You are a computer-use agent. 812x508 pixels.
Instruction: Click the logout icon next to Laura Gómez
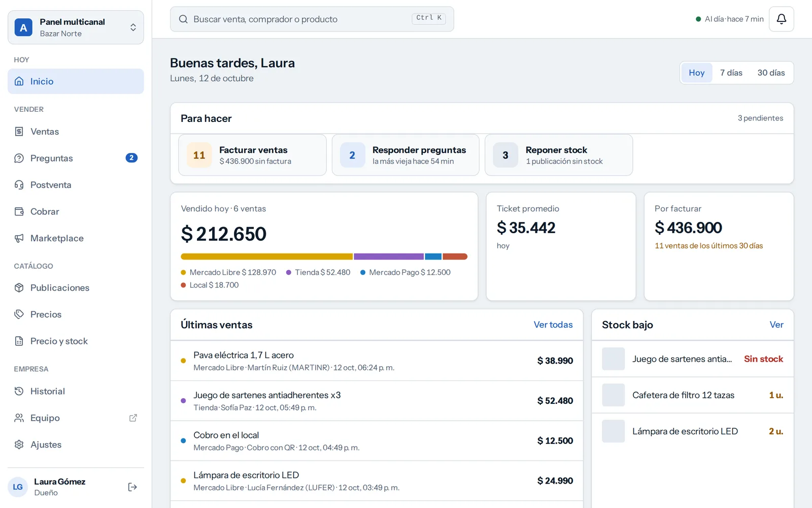point(132,487)
